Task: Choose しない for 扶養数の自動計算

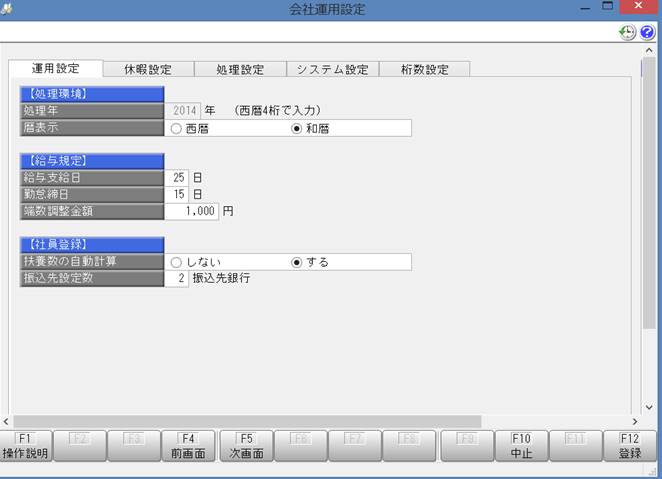Action: pyautogui.click(x=176, y=263)
